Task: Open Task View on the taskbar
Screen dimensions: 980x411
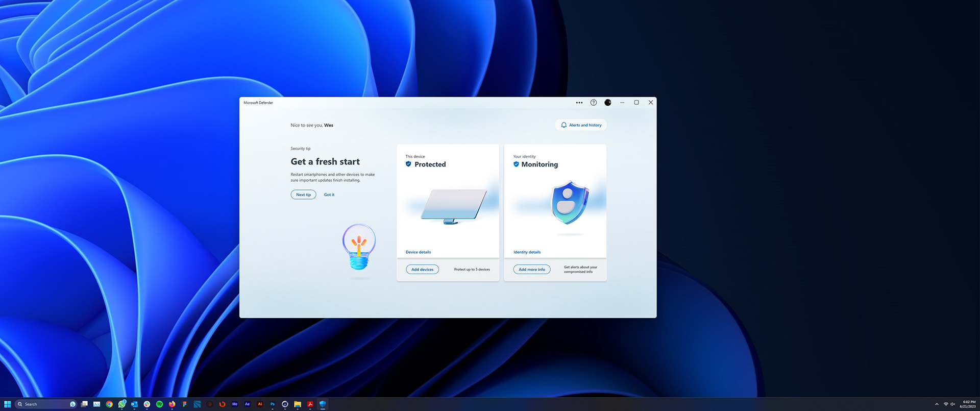Action: coord(84,404)
